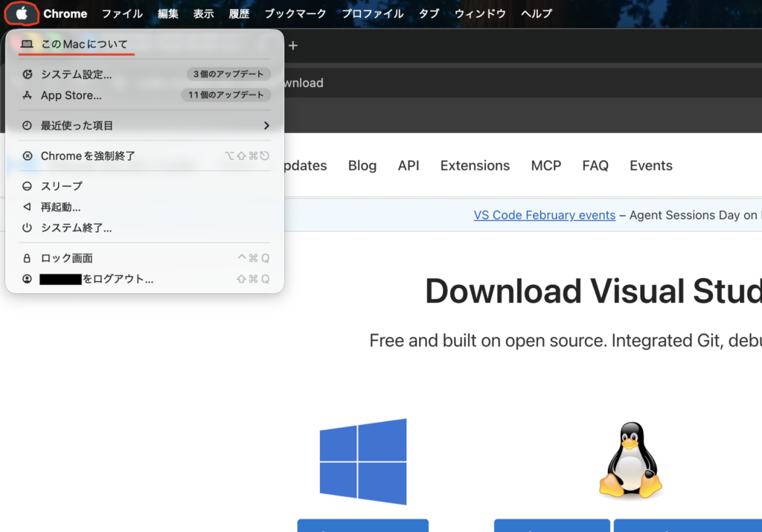This screenshot has height=532, width=762.
Task: Open the ヘルプ menu
Action: pos(537,13)
